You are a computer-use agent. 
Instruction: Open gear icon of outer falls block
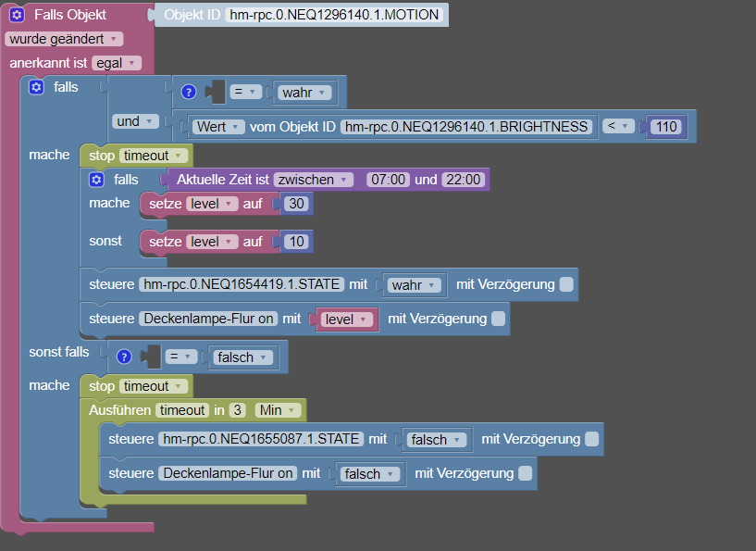point(37,87)
